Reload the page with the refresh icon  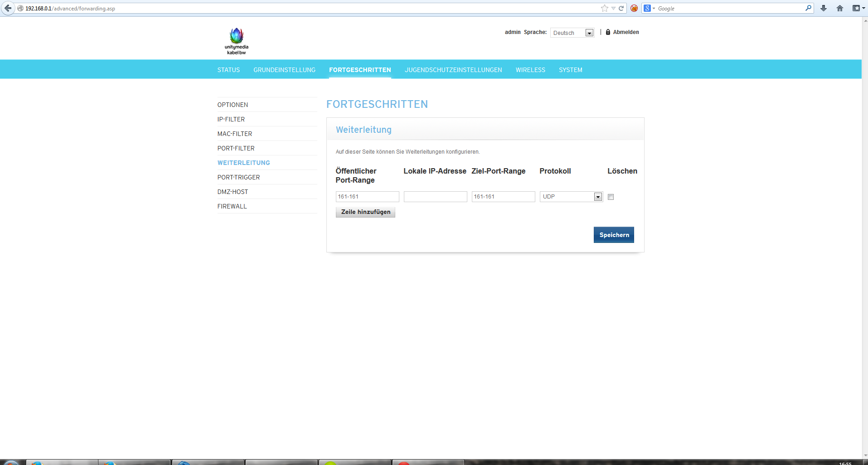(x=621, y=8)
